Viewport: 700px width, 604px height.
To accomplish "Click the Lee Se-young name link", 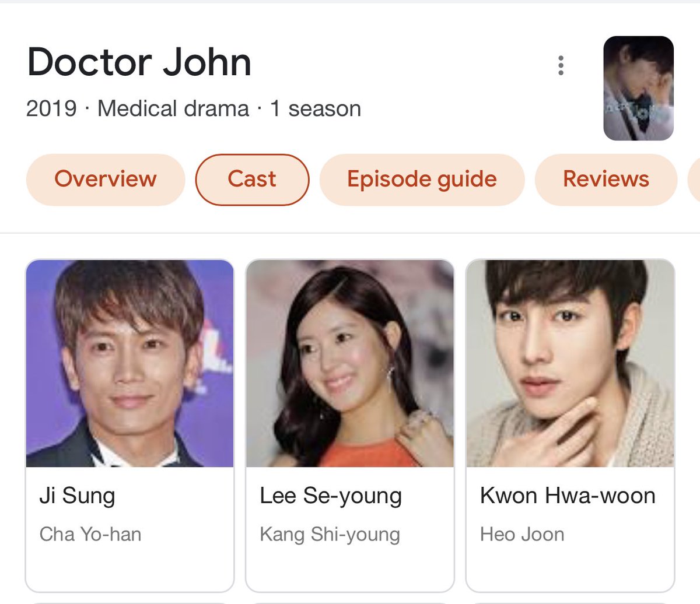I will point(331,496).
